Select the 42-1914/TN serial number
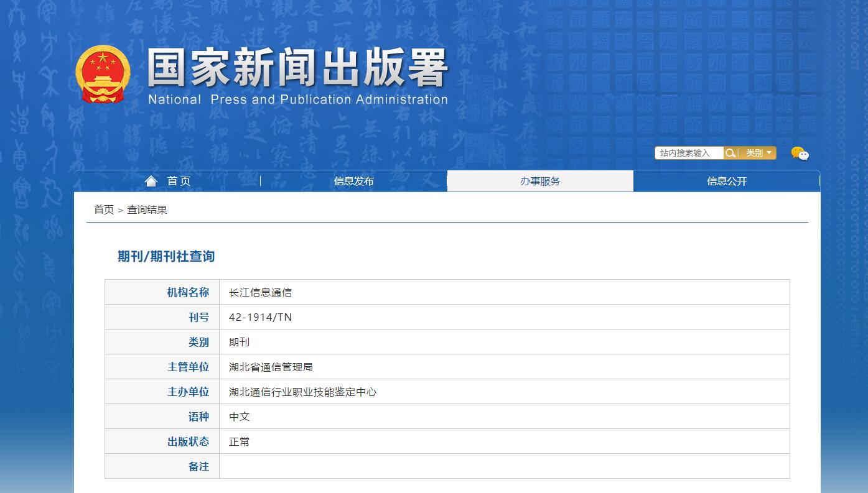 (260, 317)
